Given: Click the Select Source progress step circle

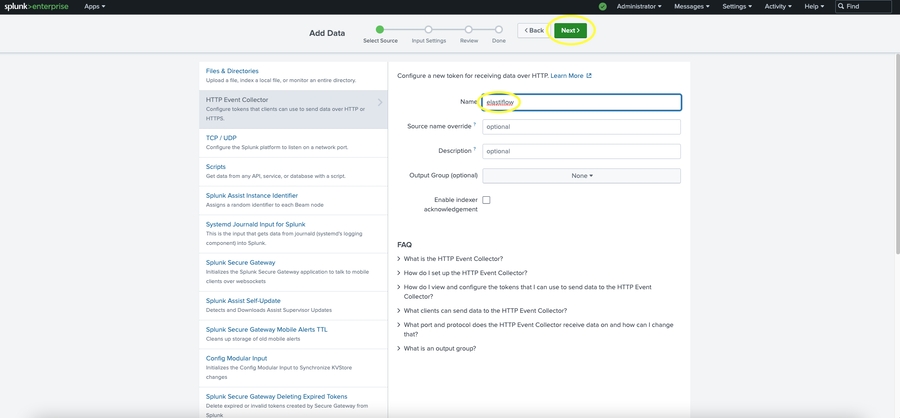Looking at the screenshot, I should (x=380, y=30).
